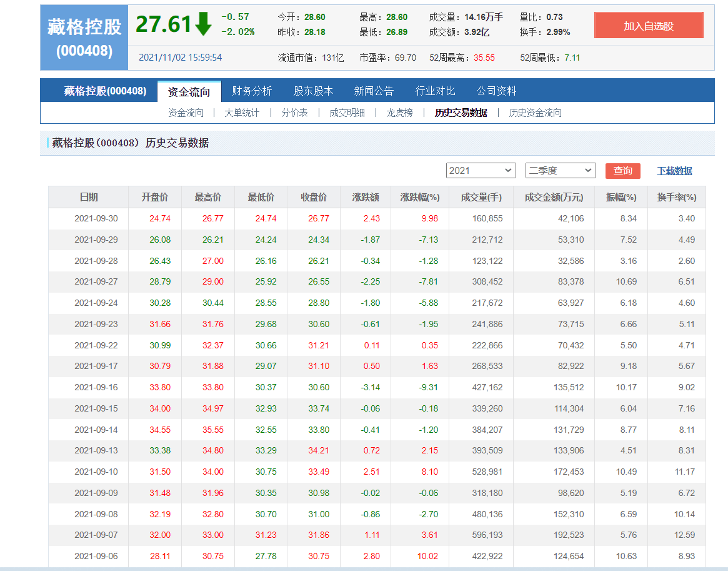Click the 52周最高 value 35.55
The width and height of the screenshot is (728, 571).
(484, 58)
